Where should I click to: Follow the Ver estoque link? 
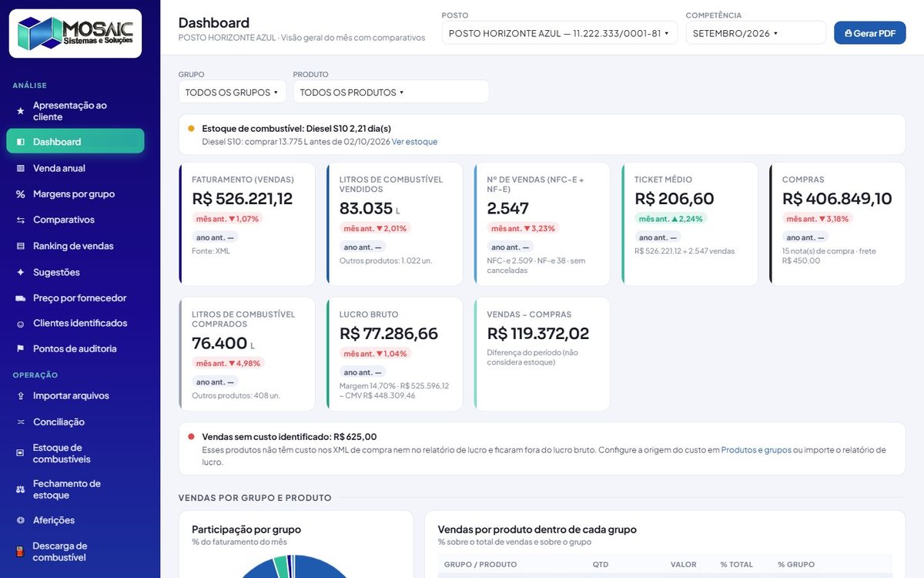pos(414,142)
